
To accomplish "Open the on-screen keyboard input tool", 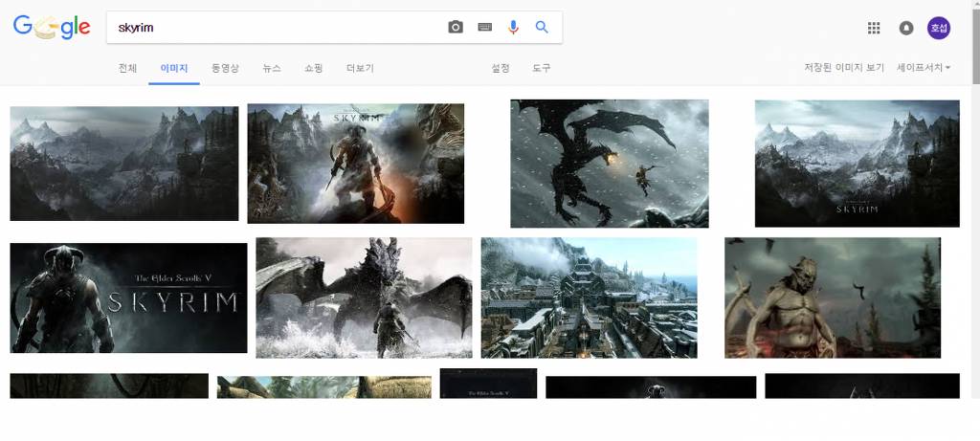I will click(x=485, y=27).
